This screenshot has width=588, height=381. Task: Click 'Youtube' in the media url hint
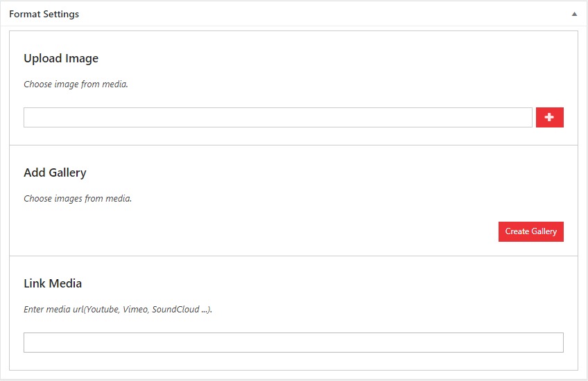(x=102, y=309)
